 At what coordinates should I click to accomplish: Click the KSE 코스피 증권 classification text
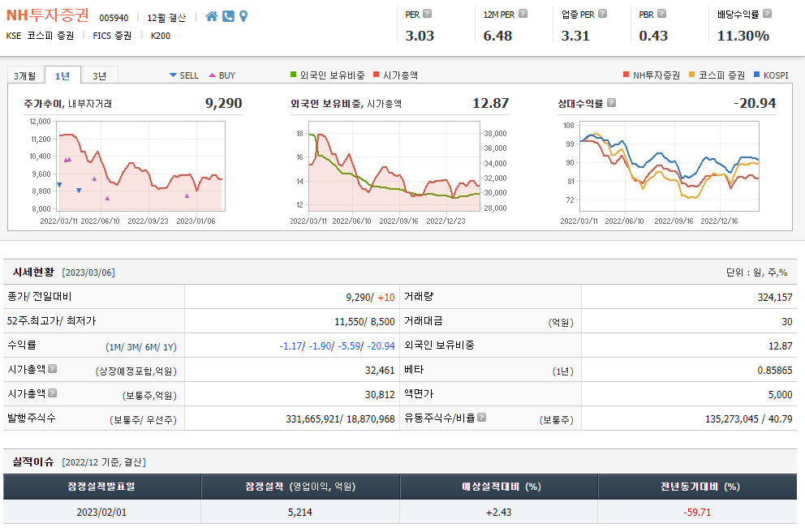(x=40, y=36)
